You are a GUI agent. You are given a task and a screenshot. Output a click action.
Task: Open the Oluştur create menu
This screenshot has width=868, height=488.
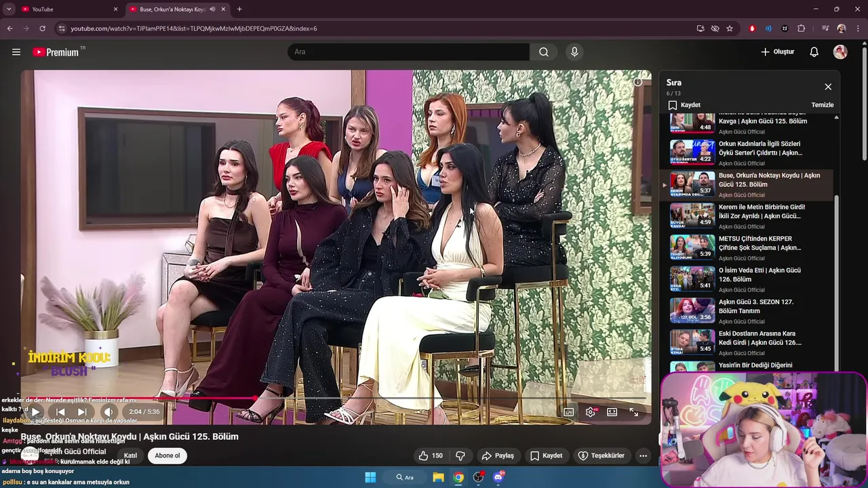click(x=777, y=52)
